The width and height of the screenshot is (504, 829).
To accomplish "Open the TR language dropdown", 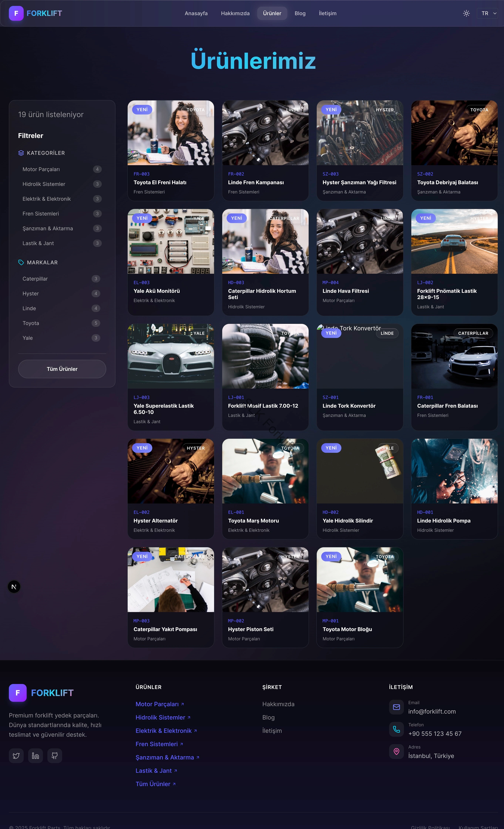I will tap(488, 14).
